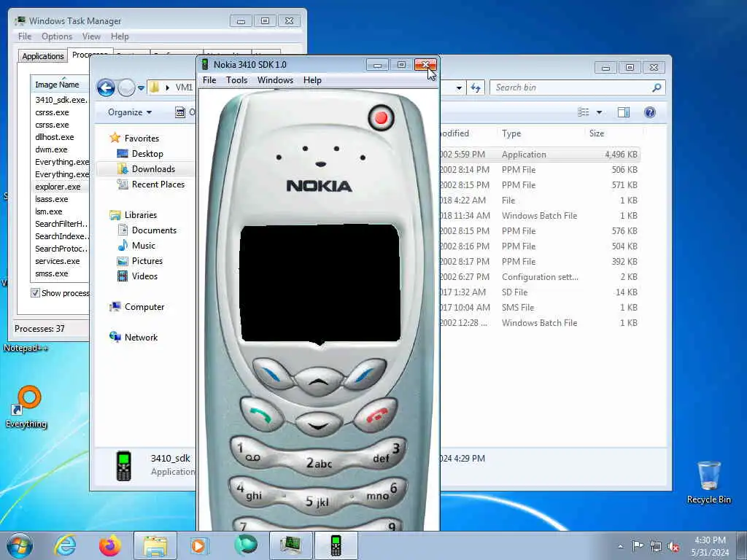Viewport: 747px width, 560px height.
Task: Click the Search bin input field
Action: pos(572,87)
